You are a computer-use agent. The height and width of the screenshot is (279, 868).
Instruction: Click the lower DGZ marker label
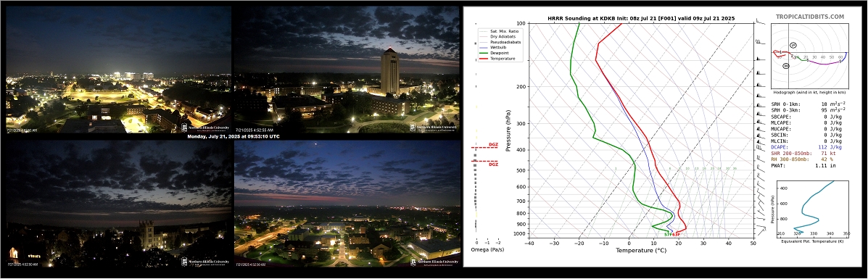(x=493, y=165)
